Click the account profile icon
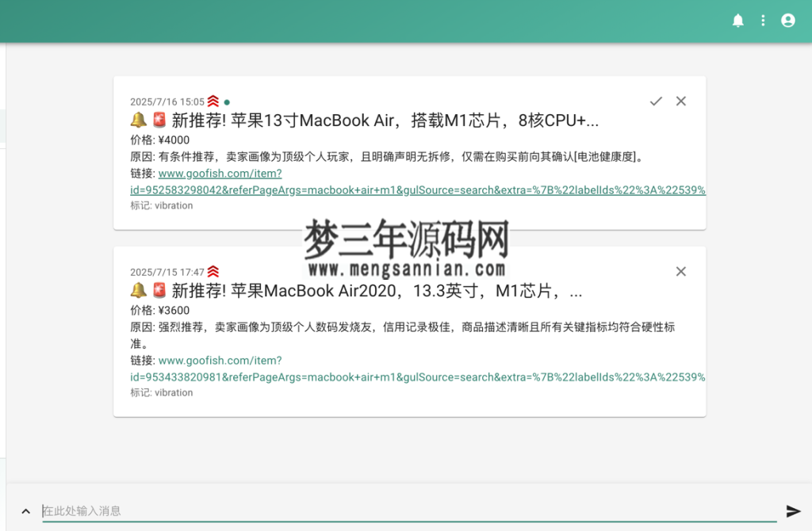The image size is (812, 531). pos(787,20)
